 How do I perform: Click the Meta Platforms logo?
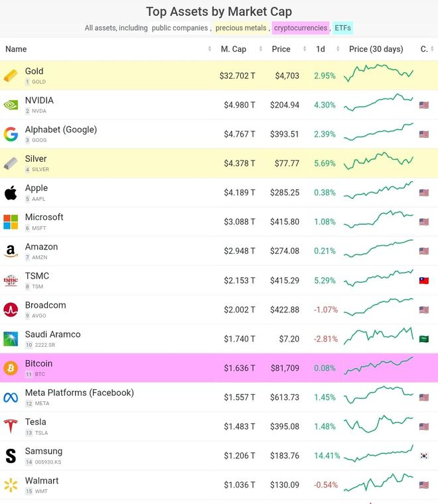(x=11, y=398)
